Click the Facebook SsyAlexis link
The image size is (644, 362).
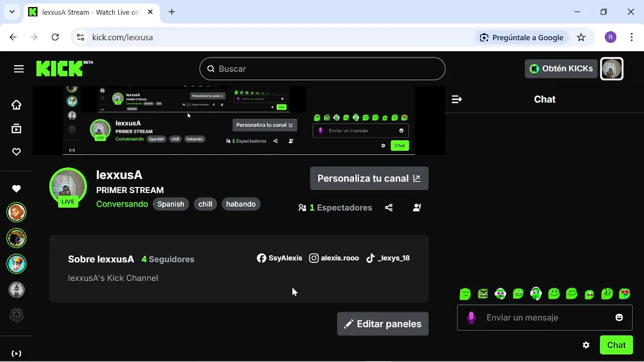[279, 258]
